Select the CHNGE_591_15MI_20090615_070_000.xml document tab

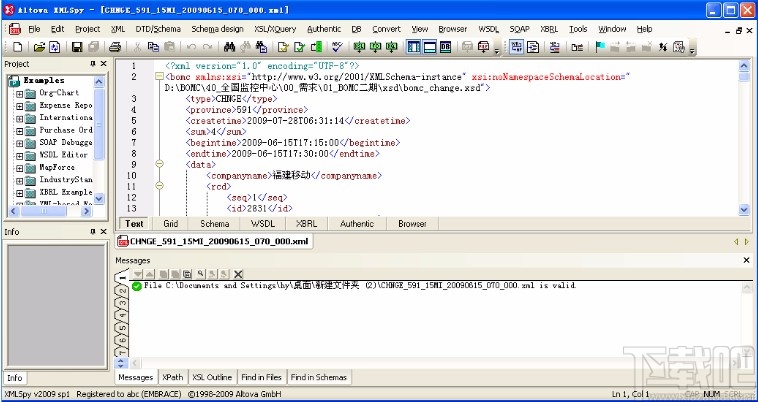tap(214, 242)
